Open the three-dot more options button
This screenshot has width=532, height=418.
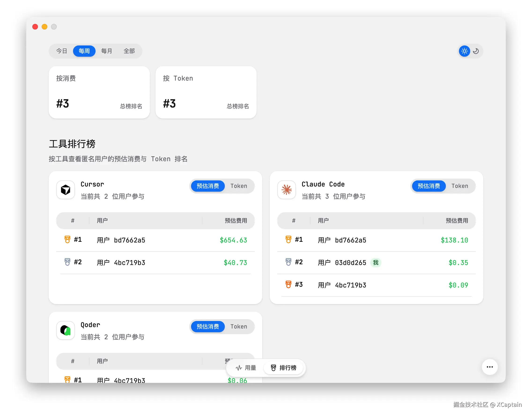[490, 367]
